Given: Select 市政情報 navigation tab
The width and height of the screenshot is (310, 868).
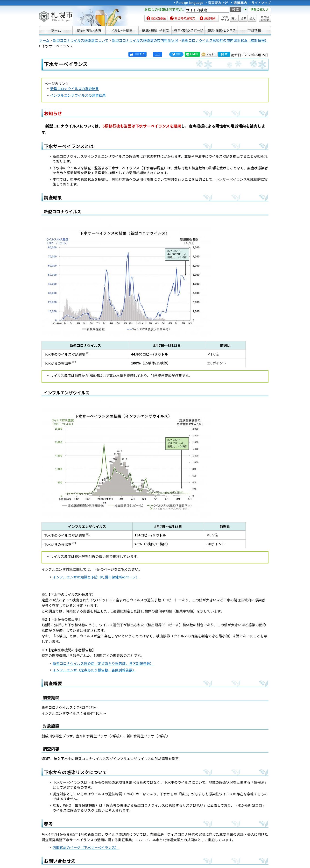Looking at the screenshot, I should [254, 30].
